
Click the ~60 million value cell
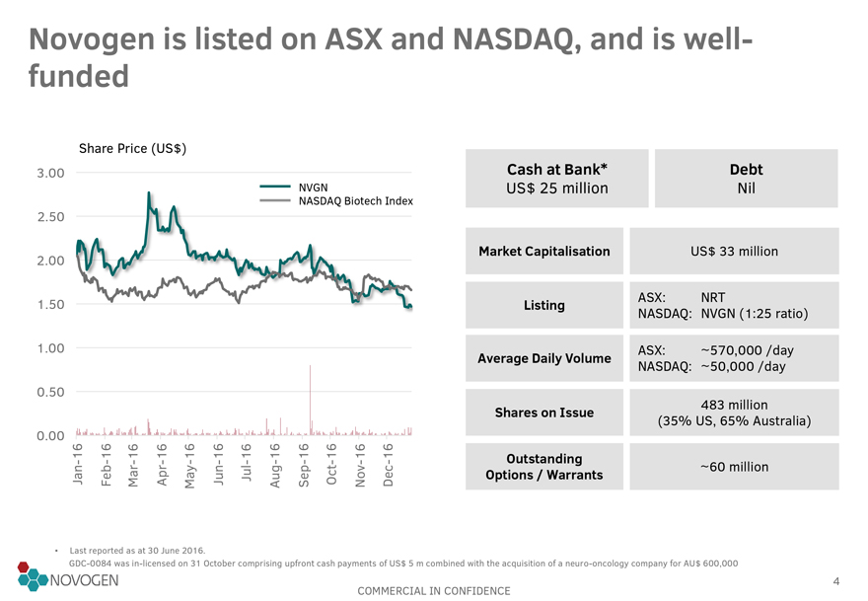tap(734, 466)
